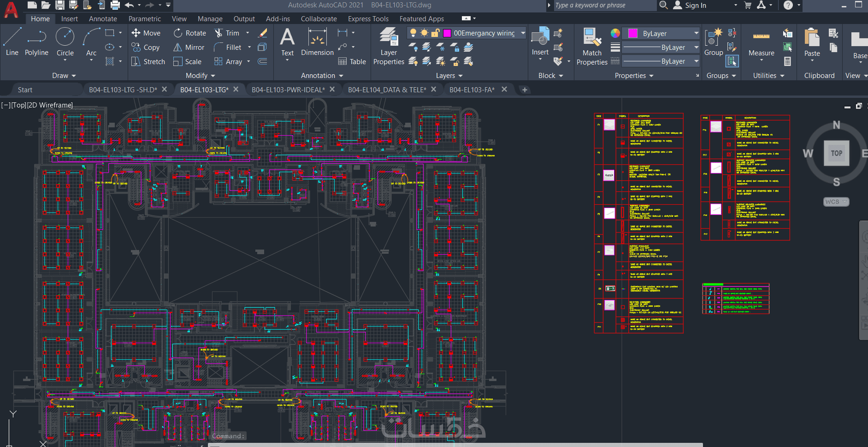Open the Start tab

tap(25, 90)
